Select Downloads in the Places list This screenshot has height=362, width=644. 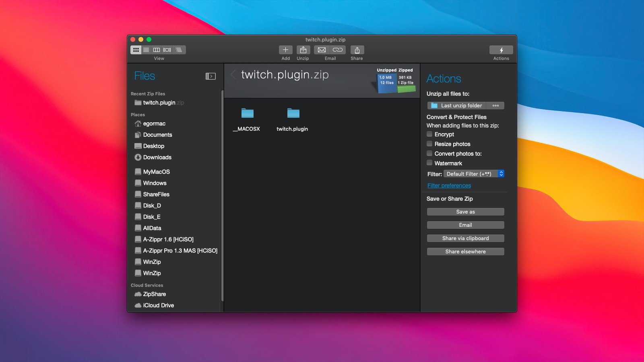tap(157, 157)
